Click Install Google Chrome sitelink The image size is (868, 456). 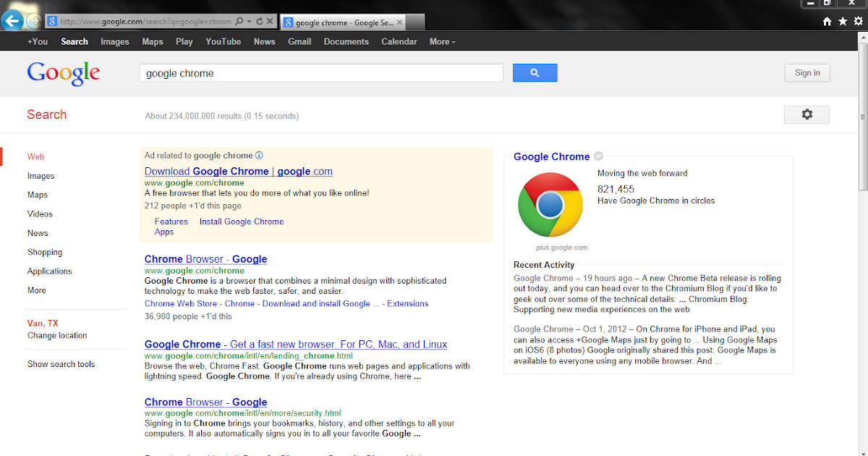click(242, 221)
